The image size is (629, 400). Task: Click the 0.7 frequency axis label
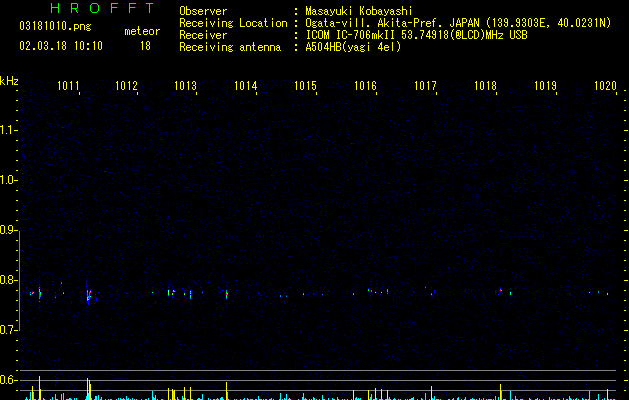click(8, 330)
